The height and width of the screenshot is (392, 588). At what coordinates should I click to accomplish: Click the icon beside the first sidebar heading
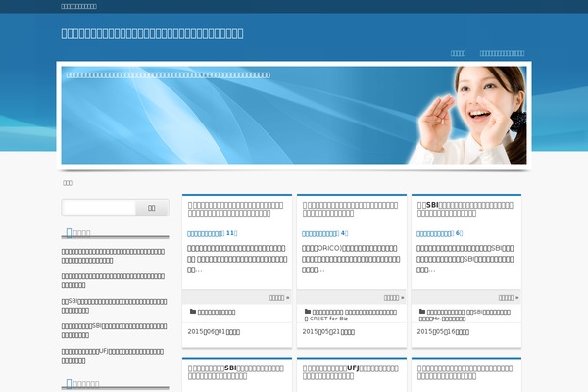[69, 233]
